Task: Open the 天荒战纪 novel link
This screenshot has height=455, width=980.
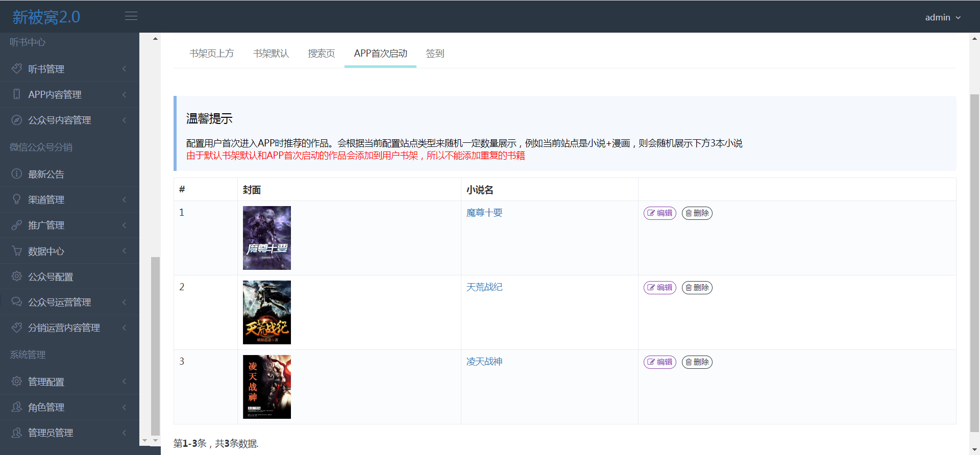Action: 484,287
